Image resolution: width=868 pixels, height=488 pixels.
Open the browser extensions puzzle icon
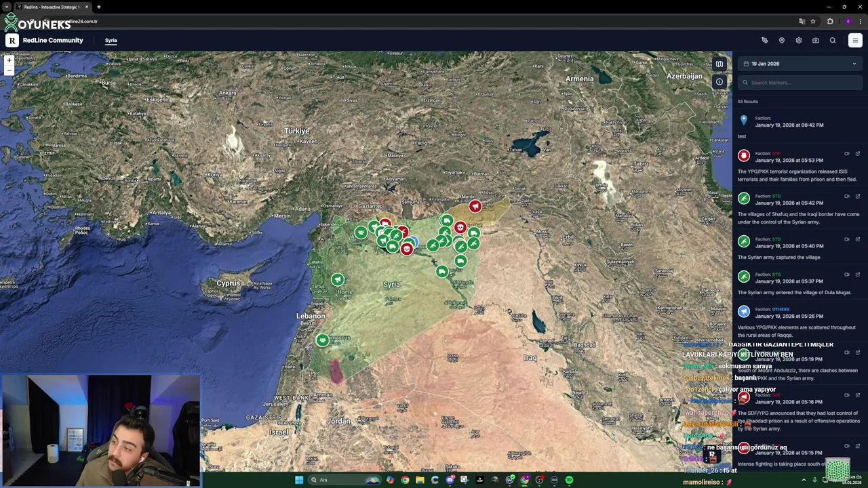(830, 21)
